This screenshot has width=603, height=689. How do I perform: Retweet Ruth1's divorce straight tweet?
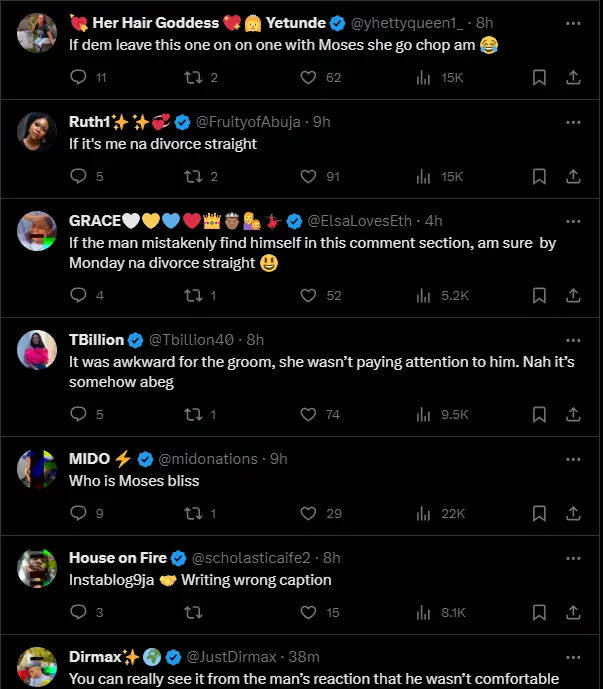195,176
